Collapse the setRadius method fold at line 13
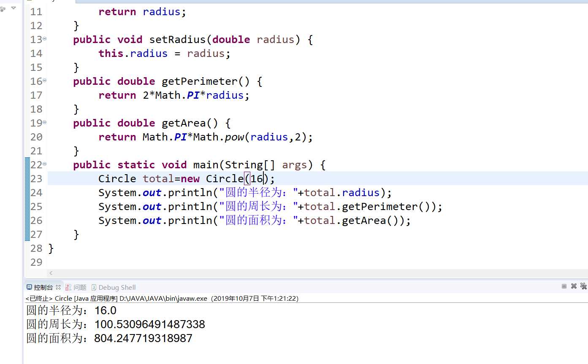Screen dimensions: 588x364 coord(45,39)
